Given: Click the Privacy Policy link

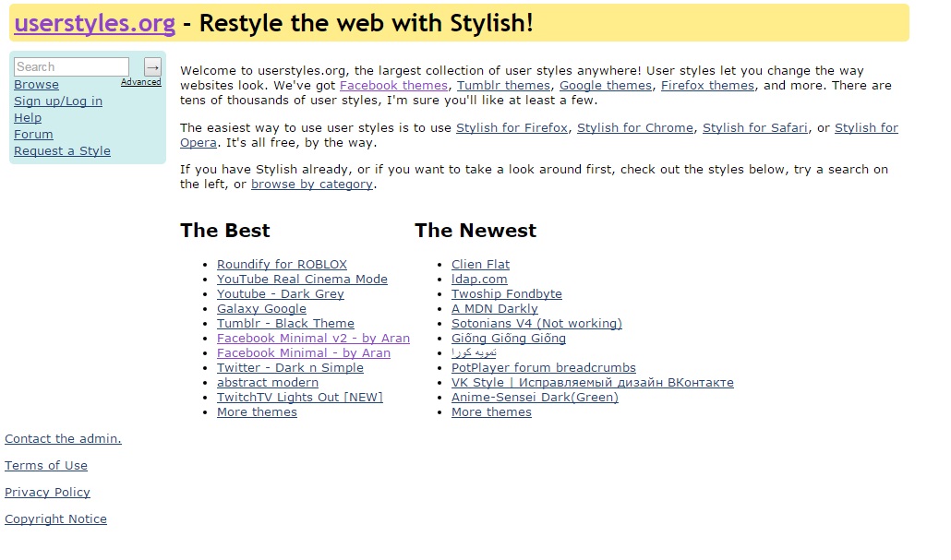Looking at the screenshot, I should (47, 492).
